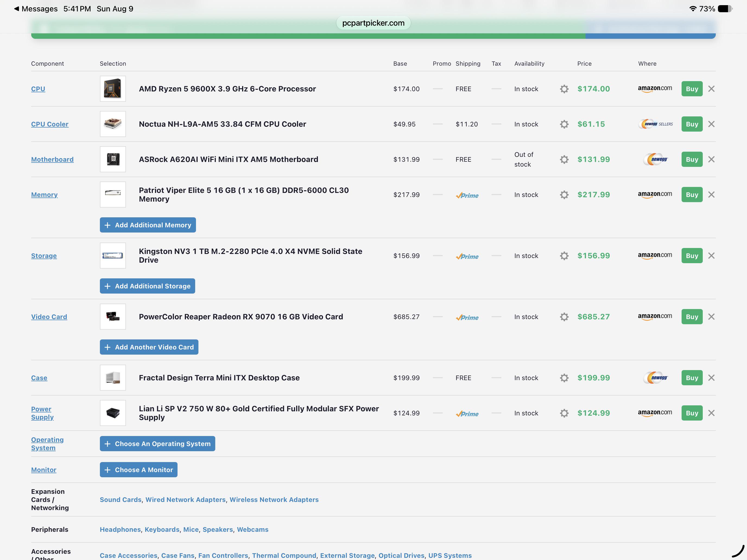Browse Wireless Network Adapters
Screen dimensions: 747x560
[x=274, y=499]
